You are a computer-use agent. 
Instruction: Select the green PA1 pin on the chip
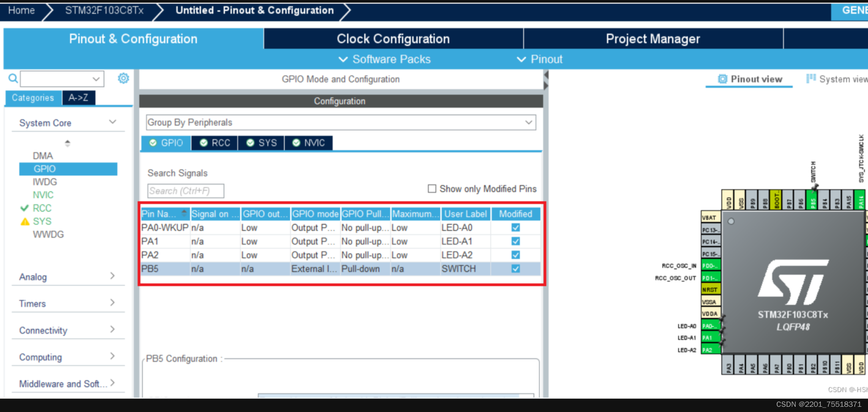711,338
